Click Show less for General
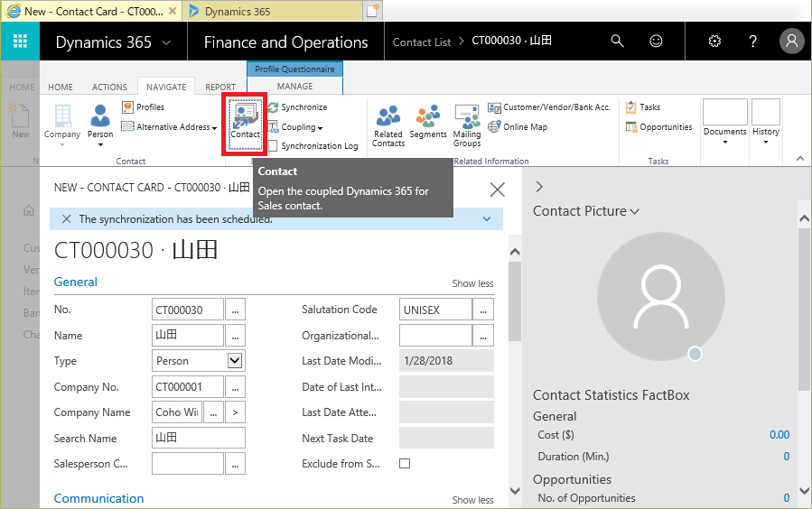This screenshot has width=812, height=509. 472,283
